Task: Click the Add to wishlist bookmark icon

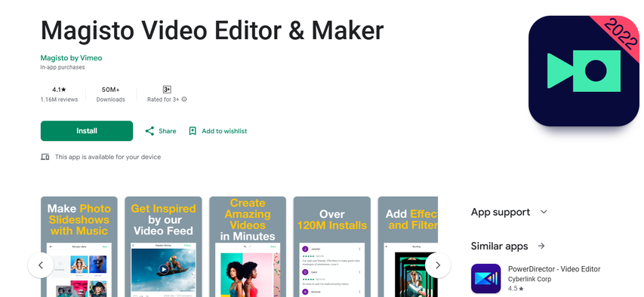Action: tap(193, 131)
